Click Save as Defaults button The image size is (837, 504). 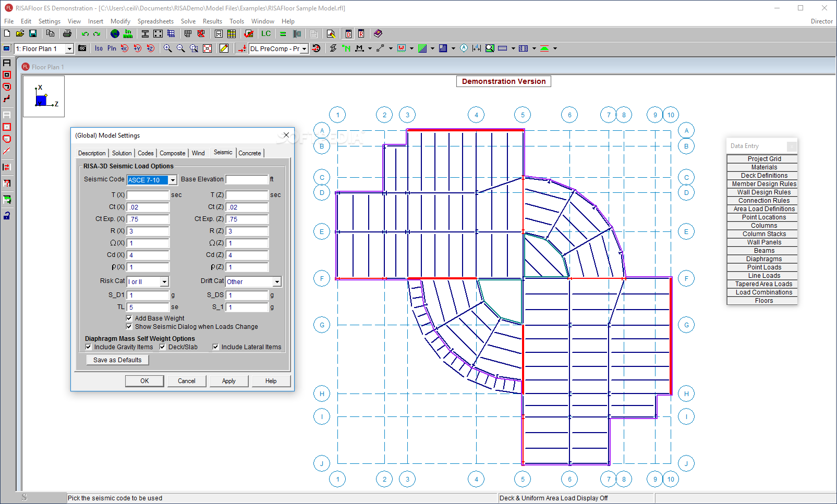(x=117, y=360)
